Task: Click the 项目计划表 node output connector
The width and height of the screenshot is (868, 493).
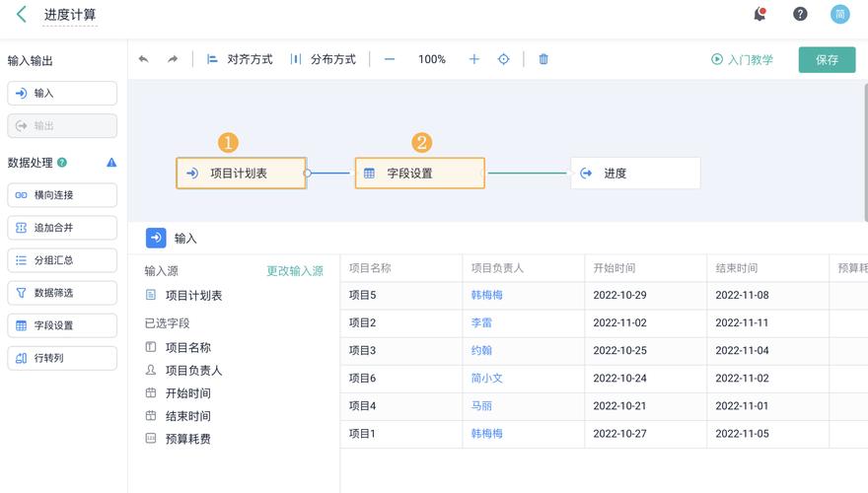Action: [307, 174]
